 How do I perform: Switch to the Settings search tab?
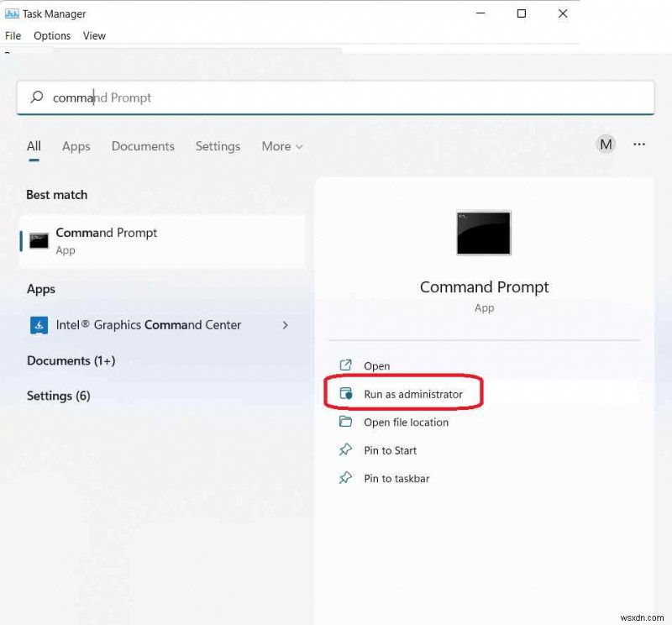pyautogui.click(x=218, y=146)
